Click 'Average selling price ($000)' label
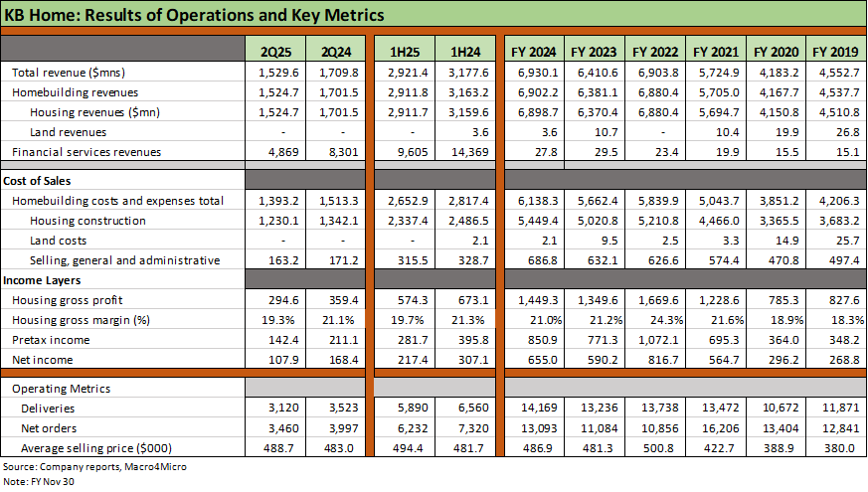Image resolution: width=868 pixels, height=492 pixels. click(x=96, y=449)
